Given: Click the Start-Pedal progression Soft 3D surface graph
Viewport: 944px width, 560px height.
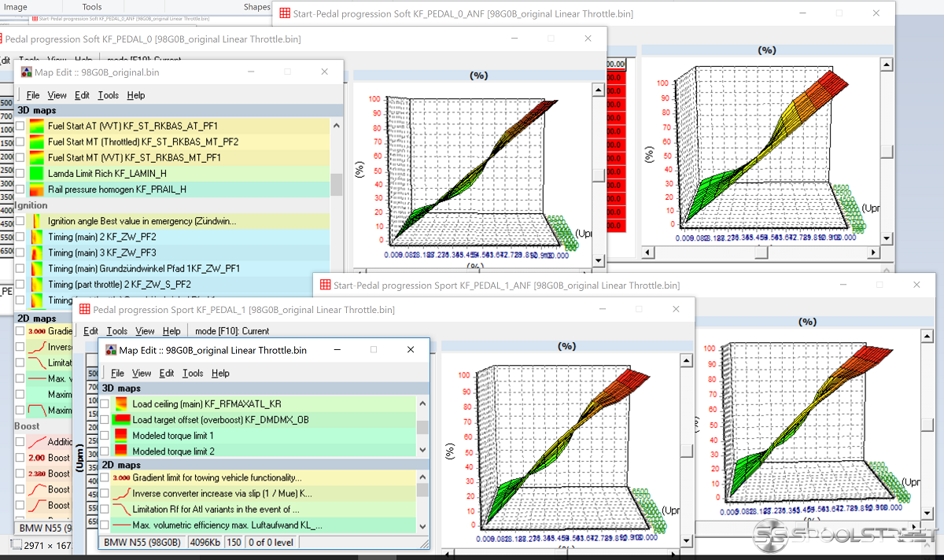Looking at the screenshot, I should click(763, 149).
